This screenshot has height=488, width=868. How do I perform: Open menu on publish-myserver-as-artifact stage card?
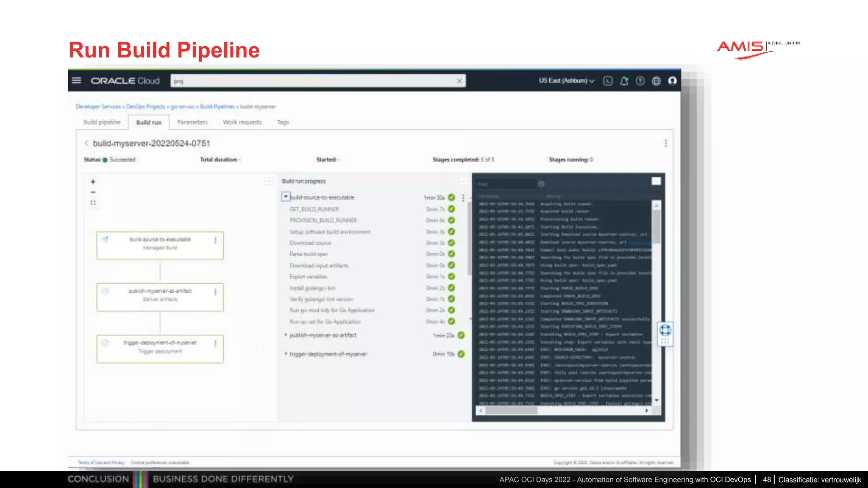tap(215, 292)
